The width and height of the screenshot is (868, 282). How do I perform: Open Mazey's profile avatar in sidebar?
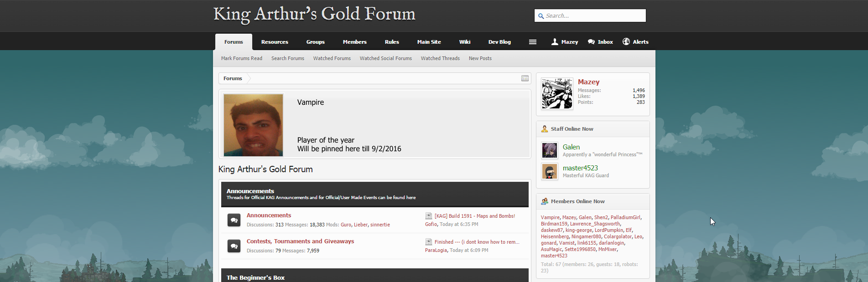click(557, 93)
